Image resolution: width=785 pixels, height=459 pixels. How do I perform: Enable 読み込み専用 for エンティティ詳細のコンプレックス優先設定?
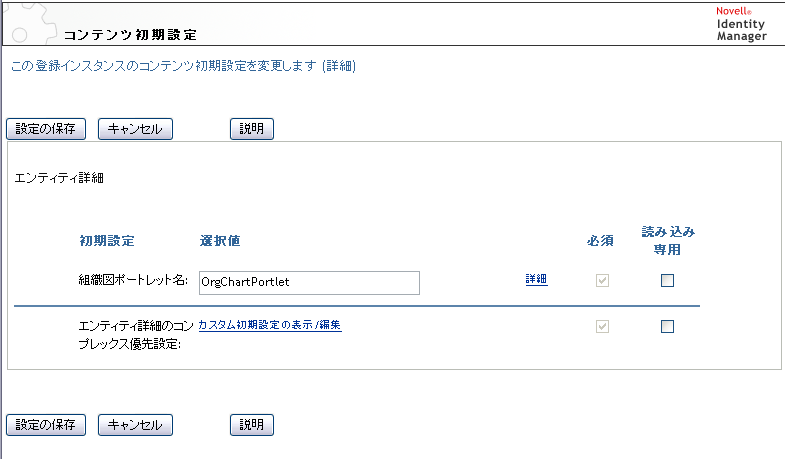tap(667, 326)
